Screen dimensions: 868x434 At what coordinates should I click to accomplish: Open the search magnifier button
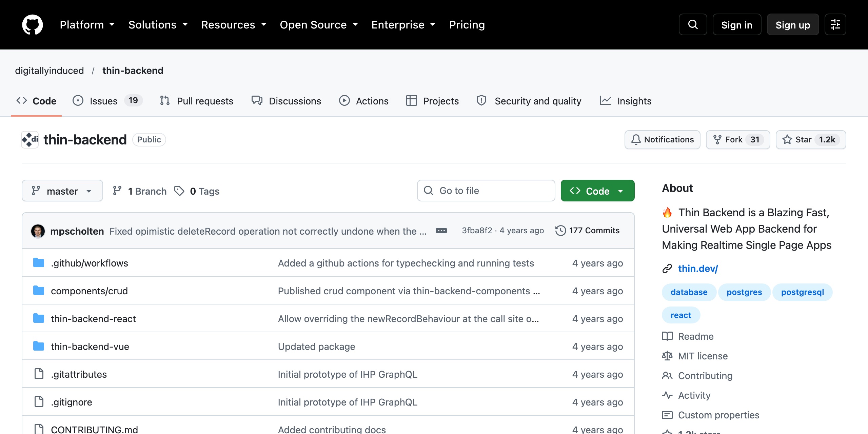tap(693, 24)
